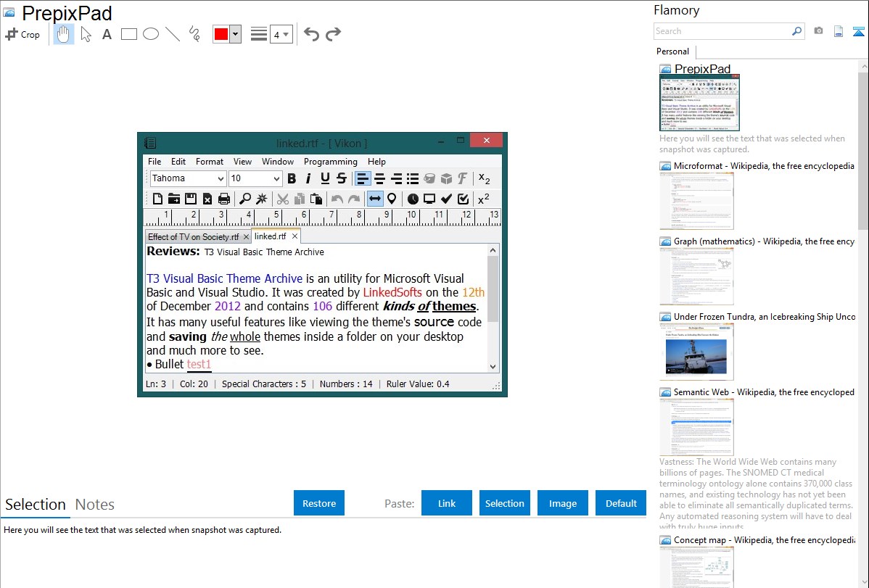The image size is (869, 588).
Task: Open the Personal tab
Action: 672,51
